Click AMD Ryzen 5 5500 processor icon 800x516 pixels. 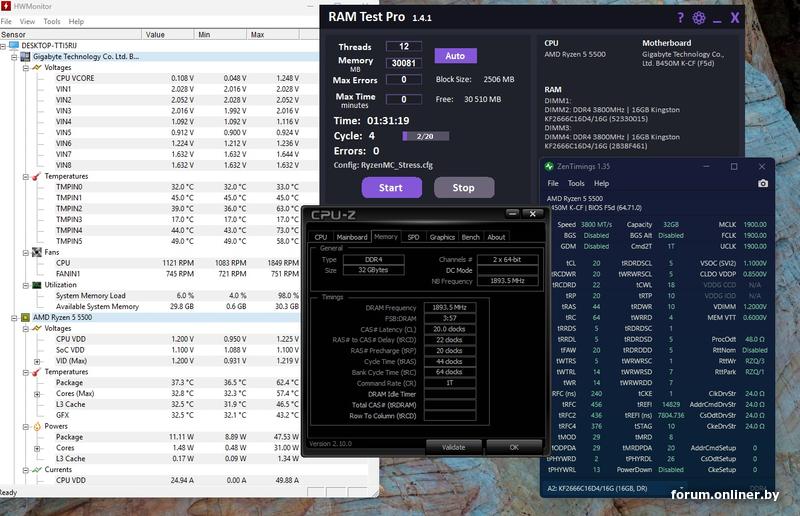pos(25,317)
